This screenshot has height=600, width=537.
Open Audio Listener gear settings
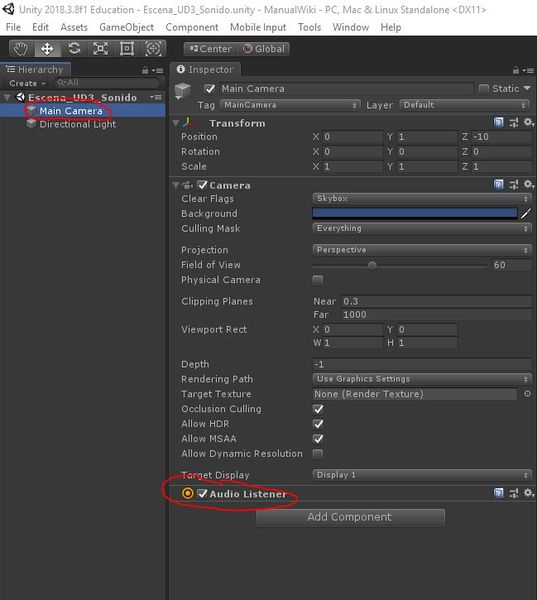point(529,493)
